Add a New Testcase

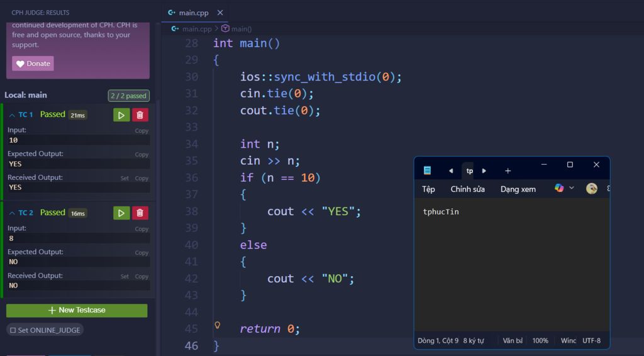[x=77, y=311]
